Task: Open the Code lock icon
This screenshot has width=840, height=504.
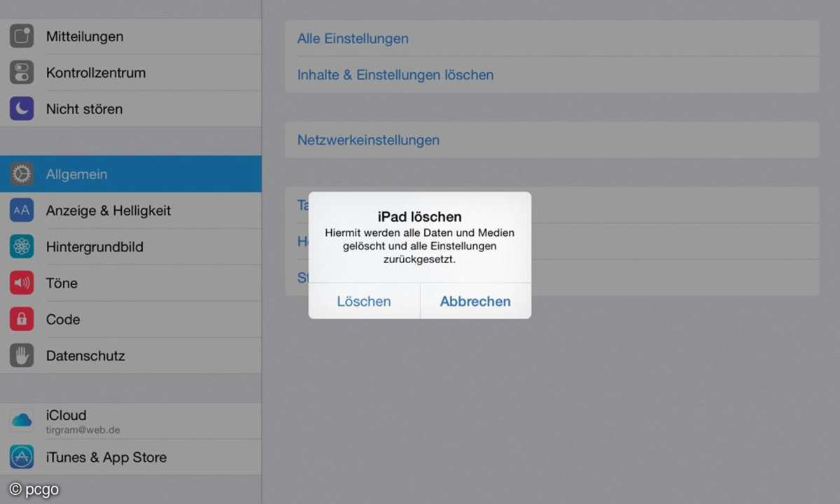Action: coord(22,320)
